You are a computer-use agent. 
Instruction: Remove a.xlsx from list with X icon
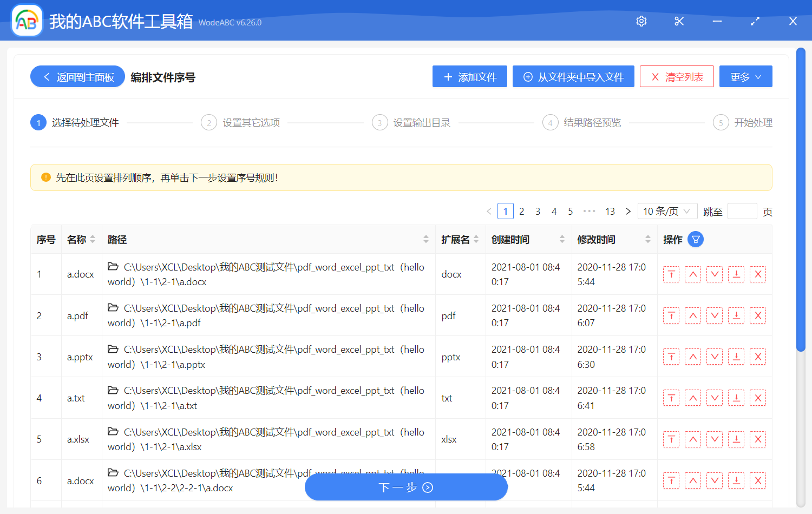point(758,439)
